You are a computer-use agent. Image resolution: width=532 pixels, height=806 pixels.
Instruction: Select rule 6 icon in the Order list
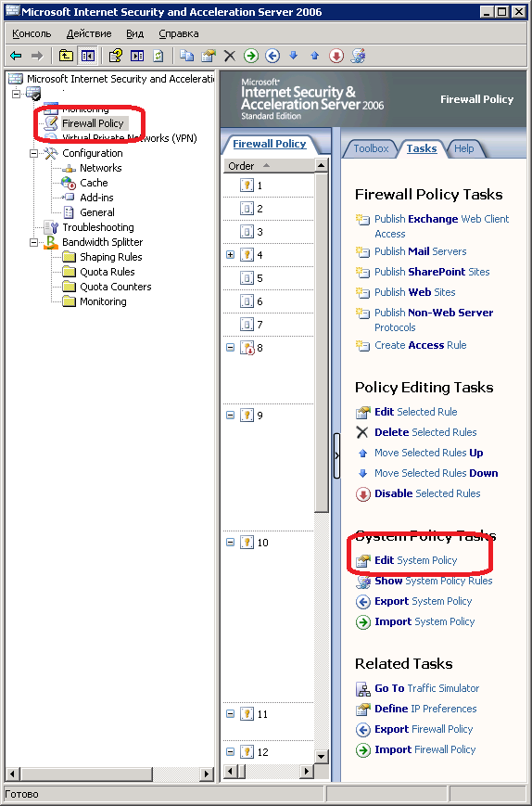coord(247,301)
